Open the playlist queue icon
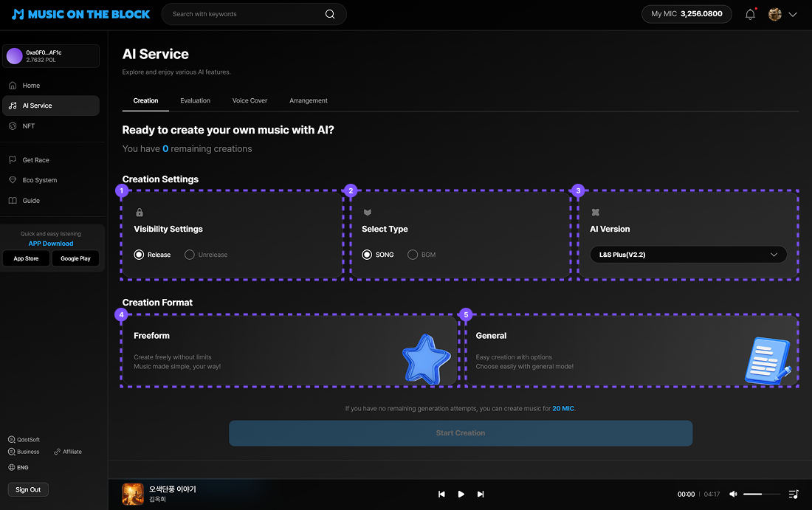The width and height of the screenshot is (812, 510). (794, 494)
